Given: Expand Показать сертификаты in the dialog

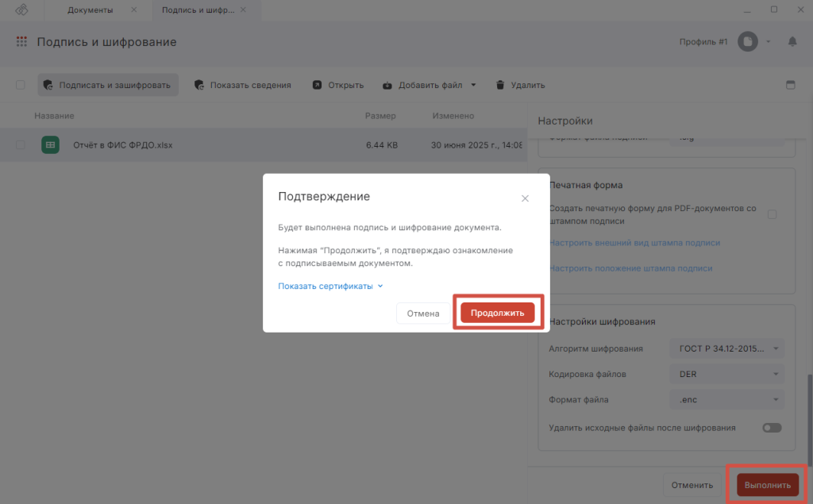Looking at the screenshot, I should click(330, 287).
